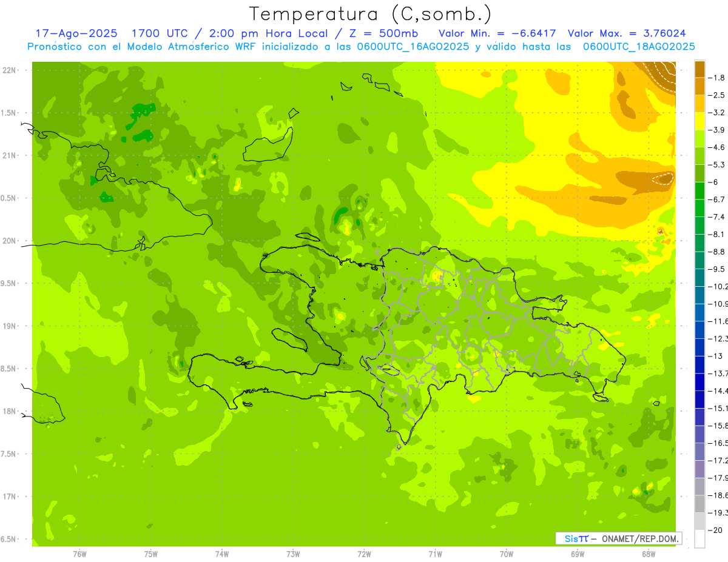
Task: Click the "-3.2" colorbar label
Action: (718, 112)
